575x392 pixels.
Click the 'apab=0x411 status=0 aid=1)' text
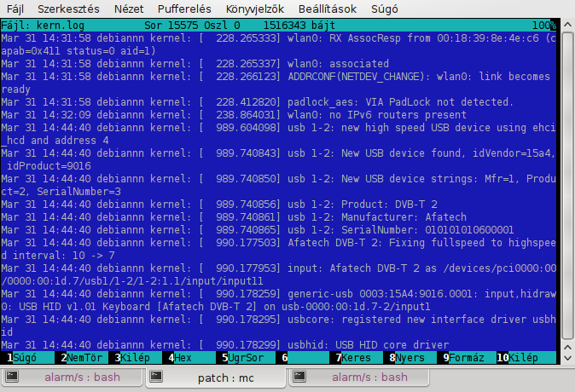coord(78,51)
